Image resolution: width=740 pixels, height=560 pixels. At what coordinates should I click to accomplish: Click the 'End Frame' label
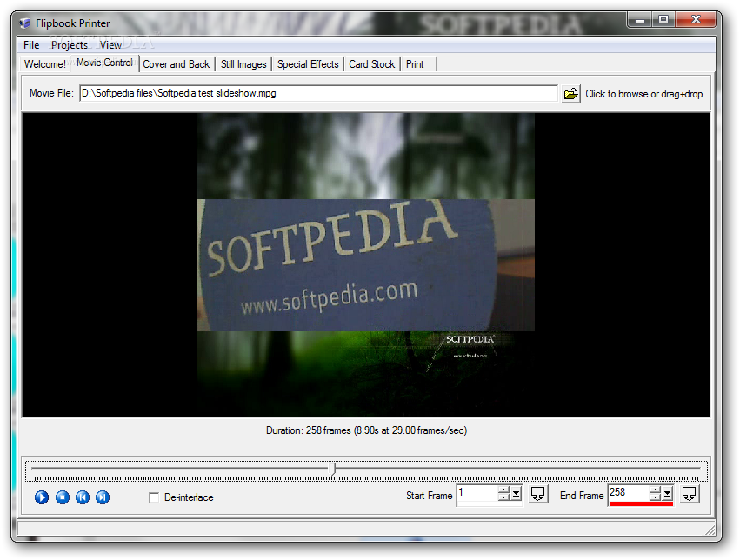[582, 496]
